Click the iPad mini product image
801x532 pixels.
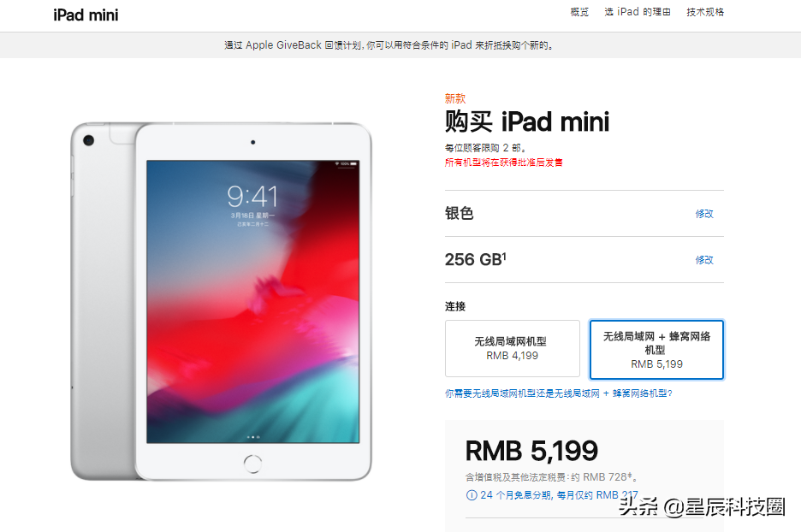[x=221, y=301]
